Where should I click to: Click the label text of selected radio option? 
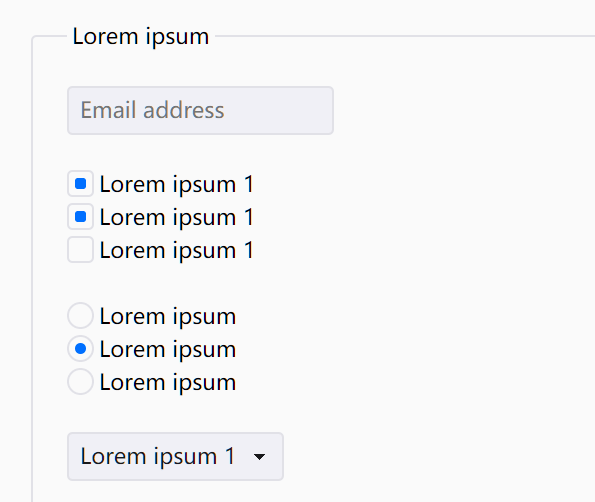[x=168, y=350]
